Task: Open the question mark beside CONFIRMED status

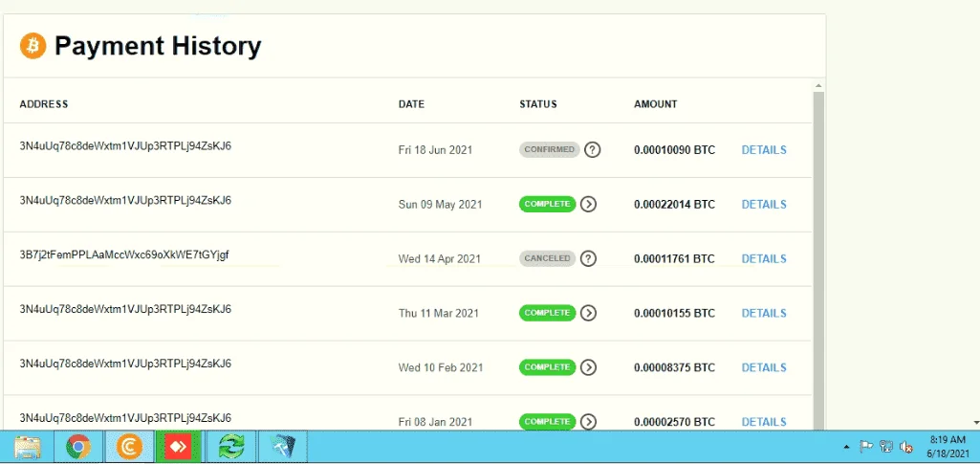Action: tap(593, 150)
